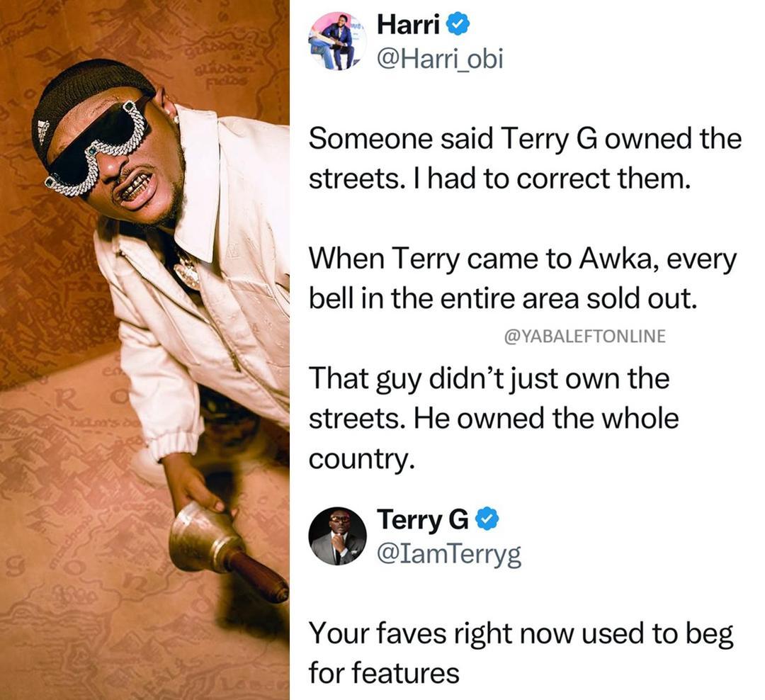Click the @IamTerryg handle
Screen dimensions: 765x700
click(449, 555)
